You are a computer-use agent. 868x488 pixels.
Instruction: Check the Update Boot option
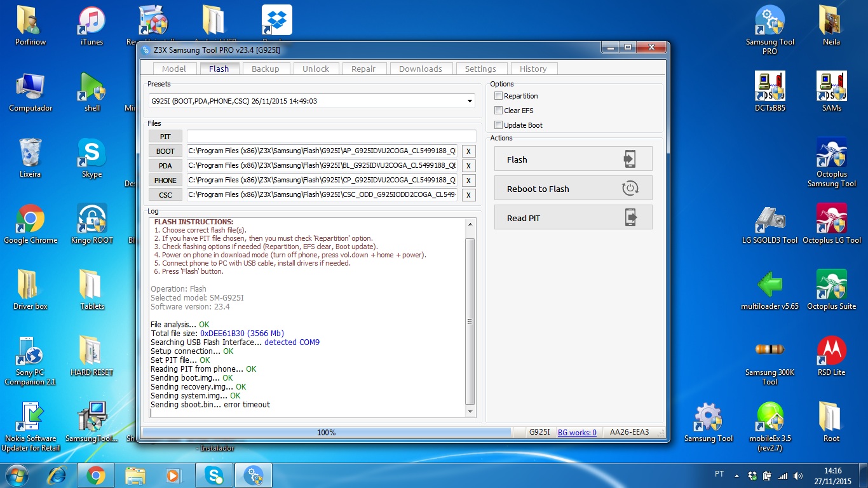[498, 125]
